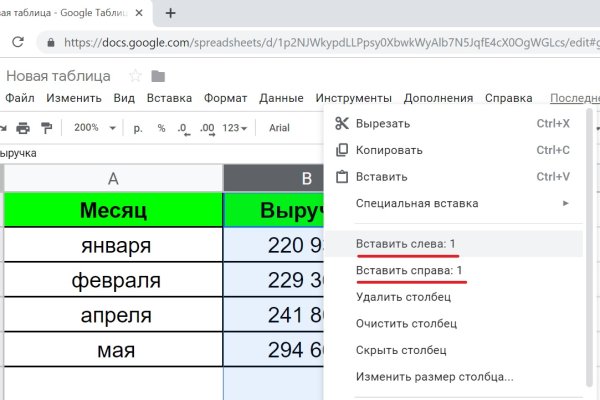Click the paint format roller icon

46,128
